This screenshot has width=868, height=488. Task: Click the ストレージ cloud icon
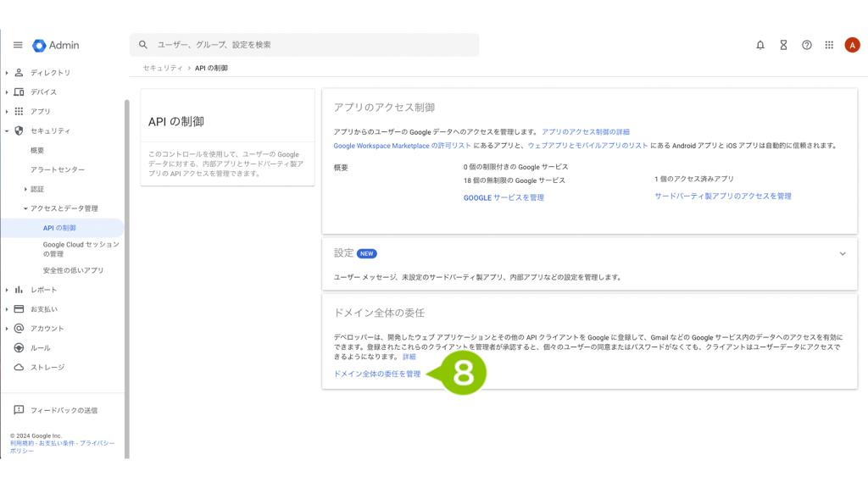[19, 367]
